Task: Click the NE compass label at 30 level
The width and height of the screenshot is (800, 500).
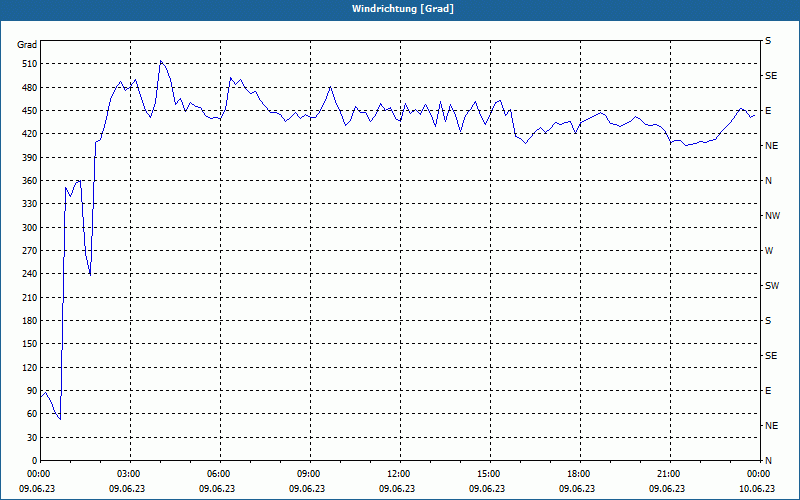Action: tap(771, 426)
